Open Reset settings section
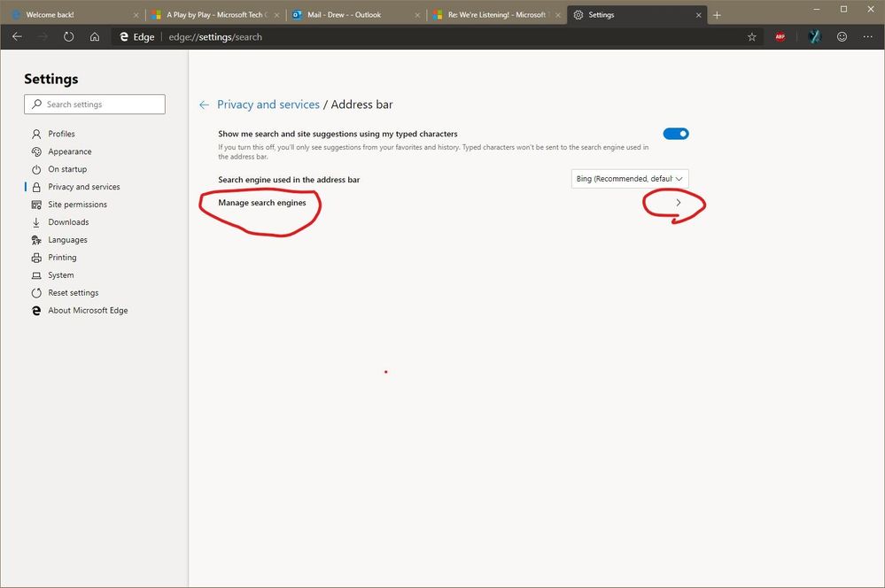Screen dimensions: 885x588 (x=74, y=293)
